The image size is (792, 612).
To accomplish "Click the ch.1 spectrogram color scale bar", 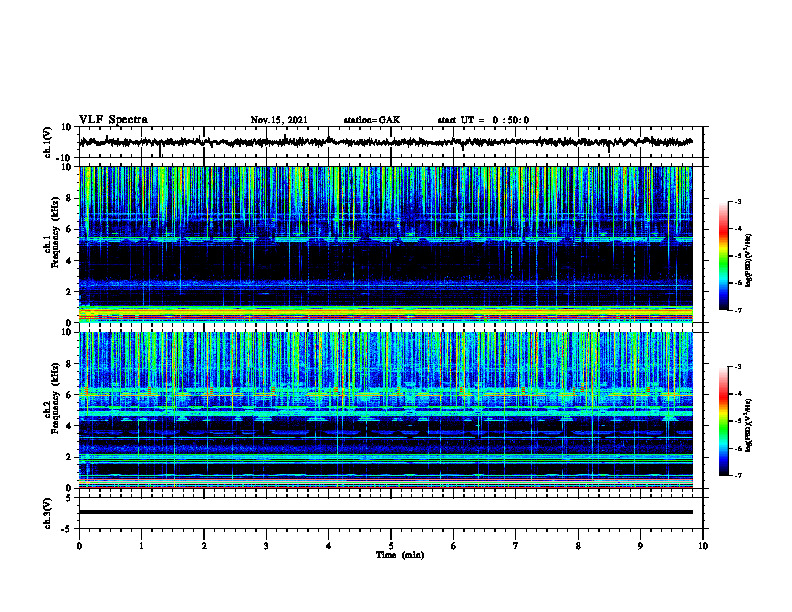I will coord(724,256).
